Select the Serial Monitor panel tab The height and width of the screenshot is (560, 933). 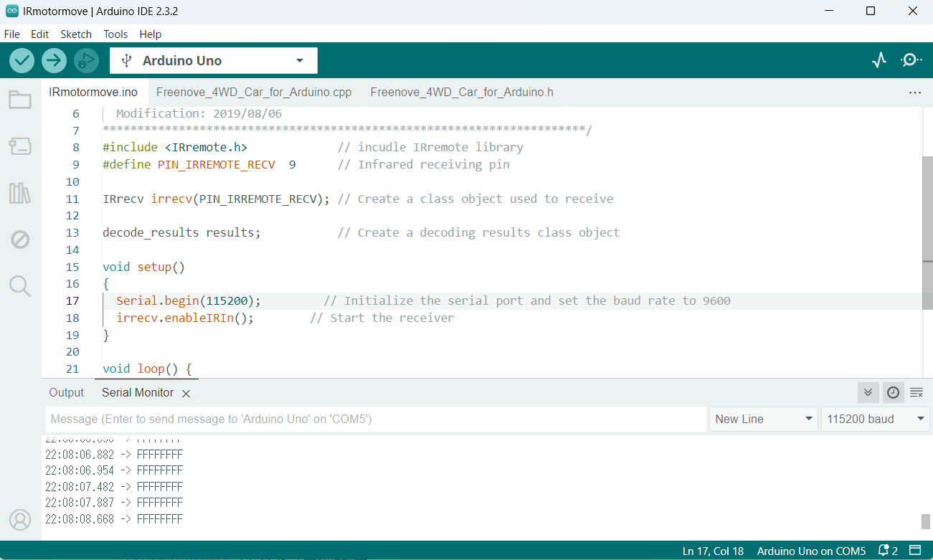tap(138, 393)
